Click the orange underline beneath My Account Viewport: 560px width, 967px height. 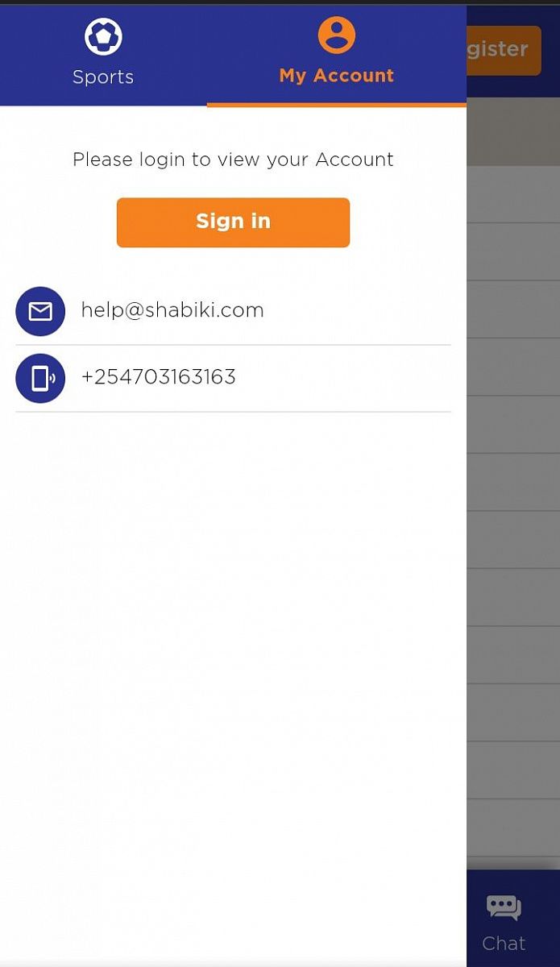tap(337, 104)
